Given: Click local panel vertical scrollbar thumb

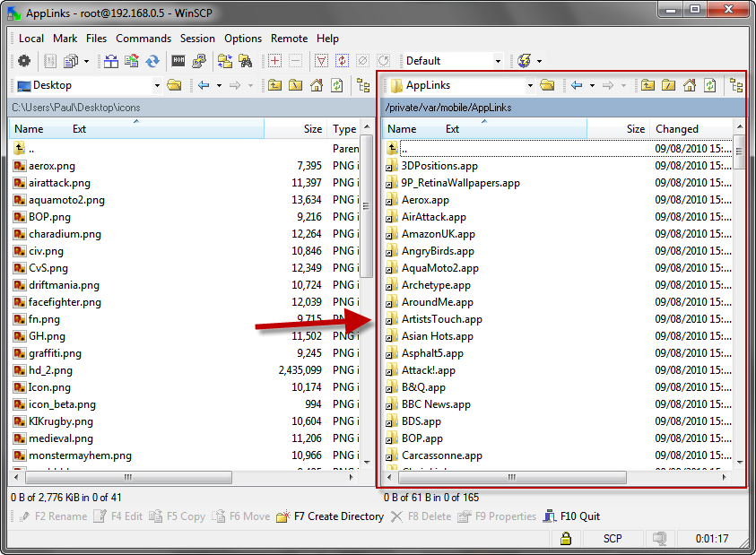Looking at the screenshot, I should pos(367,206).
